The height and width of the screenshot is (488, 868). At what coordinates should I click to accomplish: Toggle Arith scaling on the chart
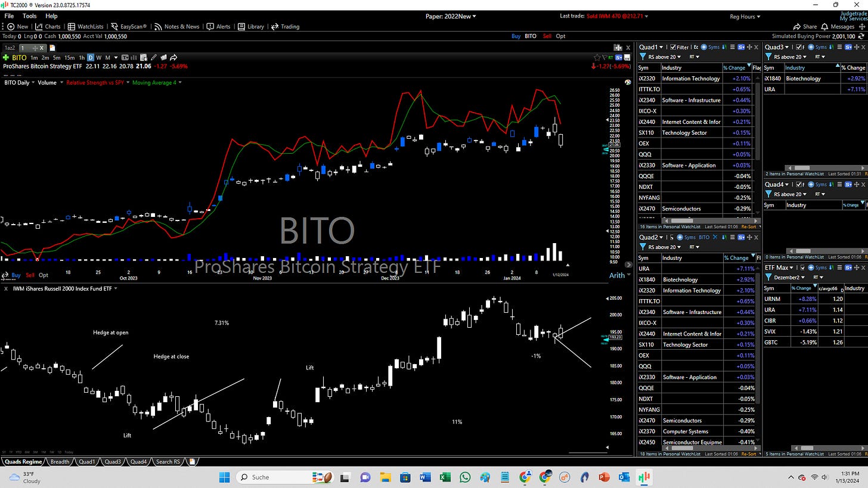click(x=616, y=275)
